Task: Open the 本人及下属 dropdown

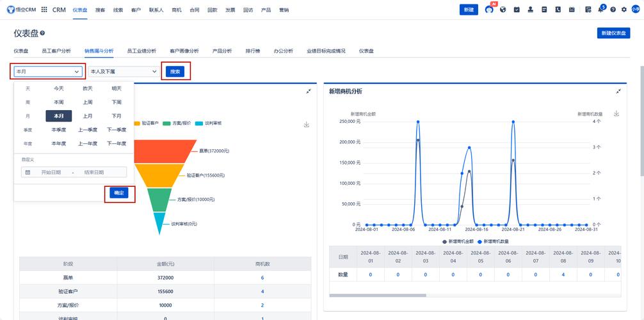Action: coord(124,72)
